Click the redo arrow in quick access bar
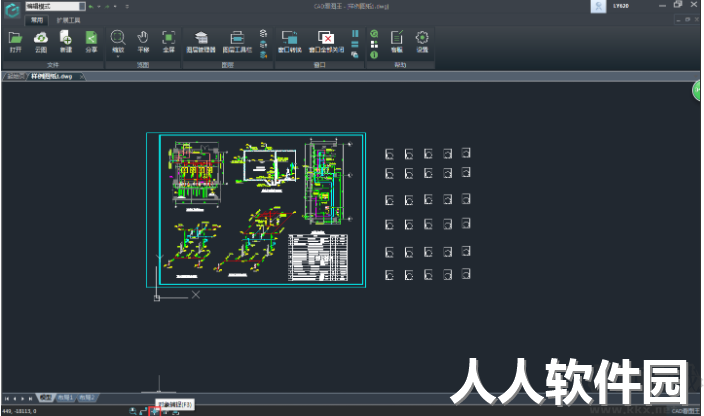Screen dimensions: 704x416 pos(107,6)
